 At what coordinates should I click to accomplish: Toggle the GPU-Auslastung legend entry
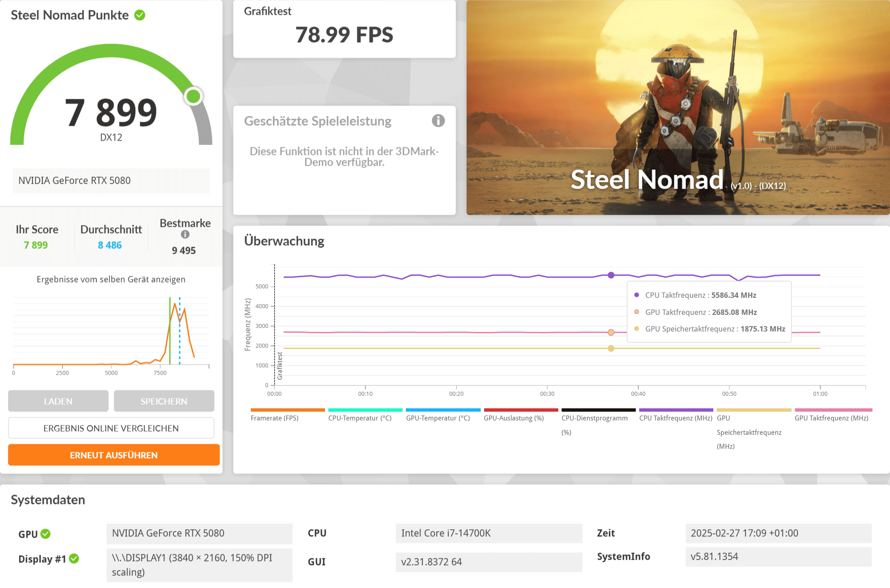coord(513,418)
